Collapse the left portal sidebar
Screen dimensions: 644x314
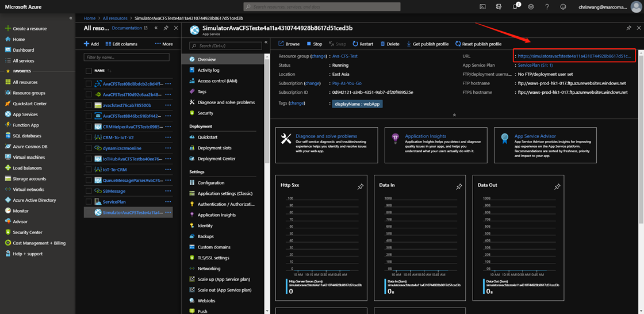[71, 18]
